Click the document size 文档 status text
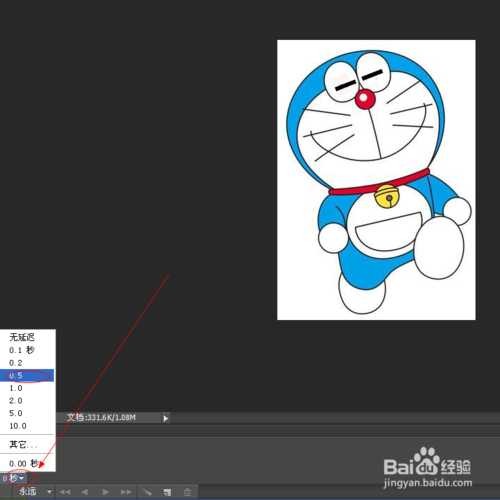 click(x=101, y=418)
